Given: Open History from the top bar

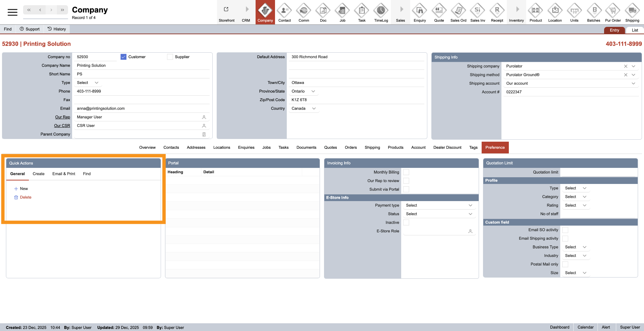Looking at the screenshot, I should point(57,29).
